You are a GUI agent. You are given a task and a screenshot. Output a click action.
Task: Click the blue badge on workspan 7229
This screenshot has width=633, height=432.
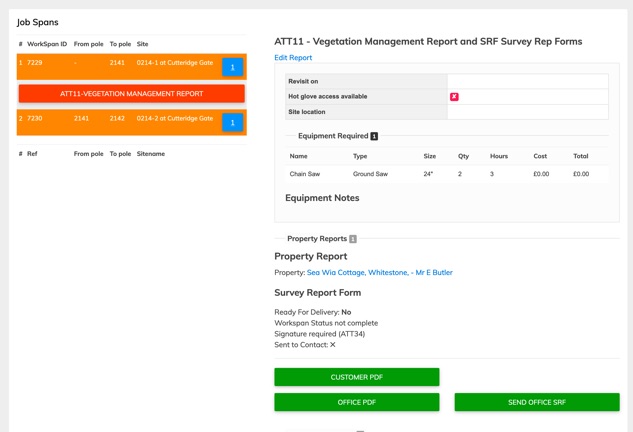pos(232,67)
